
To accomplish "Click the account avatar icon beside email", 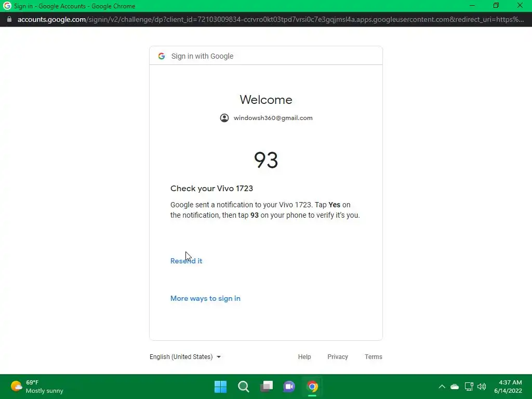I will click(x=224, y=118).
